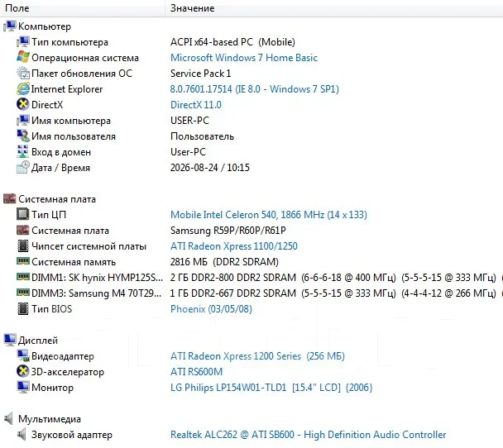The image size is (503, 448).
Task: Select the ACPI x64-based PC (Mobile) value
Action: click(232, 42)
